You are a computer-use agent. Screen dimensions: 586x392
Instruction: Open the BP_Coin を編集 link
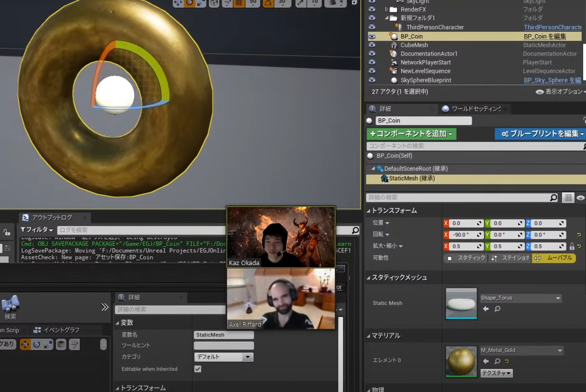(545, 36)
